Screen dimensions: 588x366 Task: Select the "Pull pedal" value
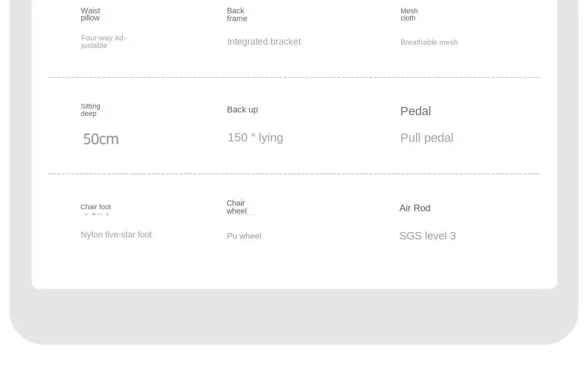tap(426, 138)
